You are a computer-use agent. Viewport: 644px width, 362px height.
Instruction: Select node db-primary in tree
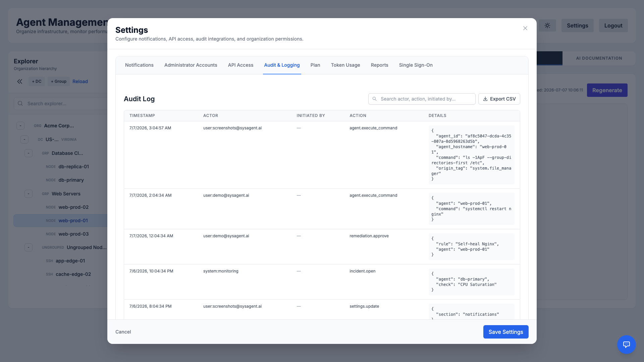[71, 180]
